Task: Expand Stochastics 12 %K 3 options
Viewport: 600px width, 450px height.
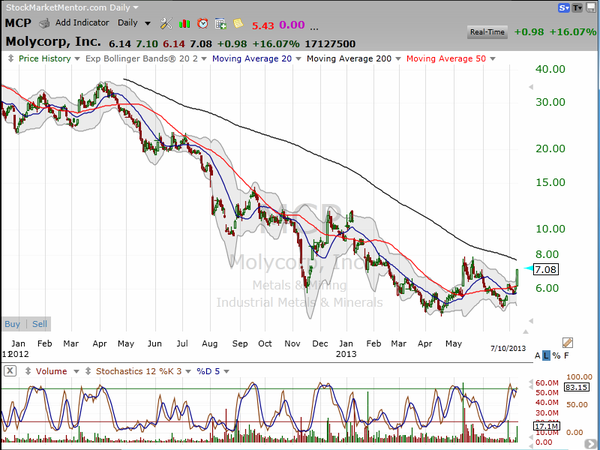Action: 188,372
